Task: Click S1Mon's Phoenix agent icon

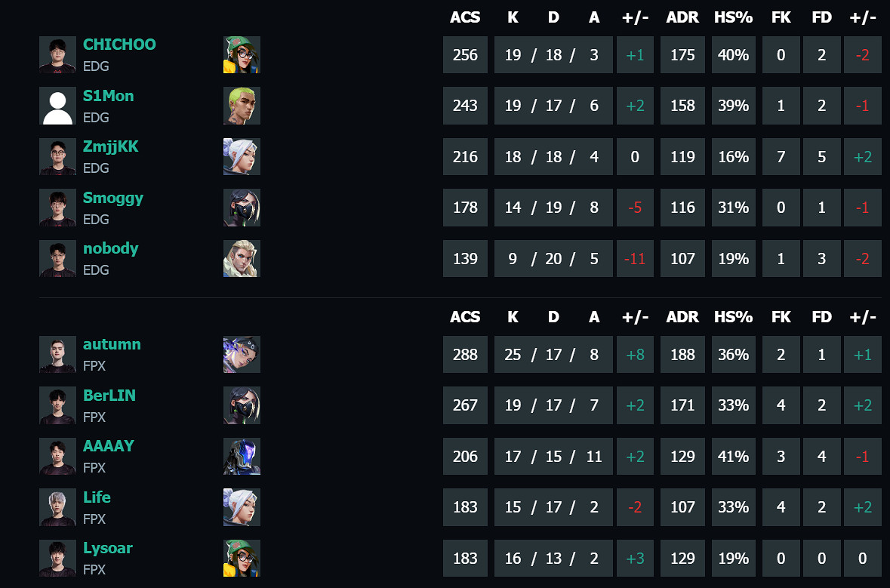Action: click(242, 106)
